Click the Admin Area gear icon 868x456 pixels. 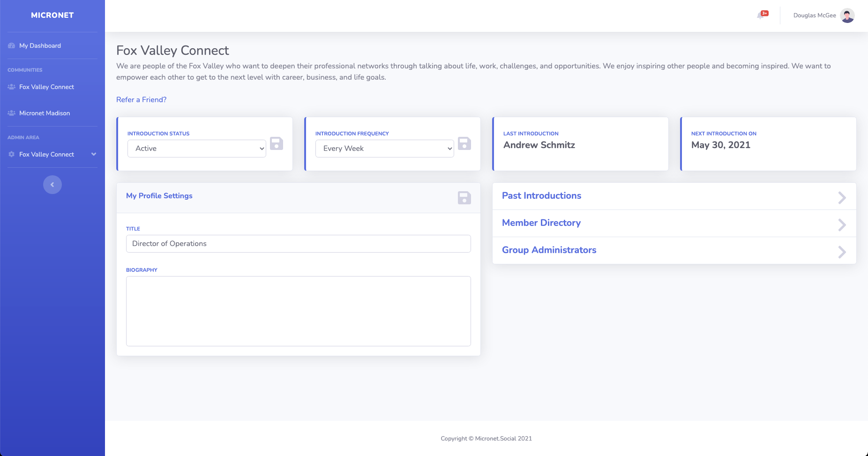(x=12, y=154)
